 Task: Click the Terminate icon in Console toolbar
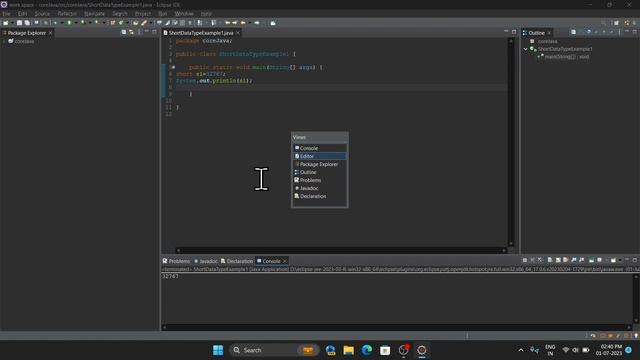coord(525,260)
